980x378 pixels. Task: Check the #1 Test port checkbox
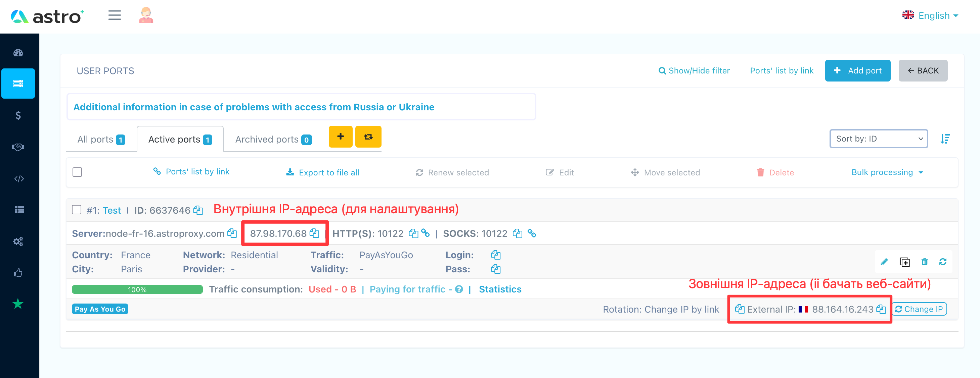[77, 210]
